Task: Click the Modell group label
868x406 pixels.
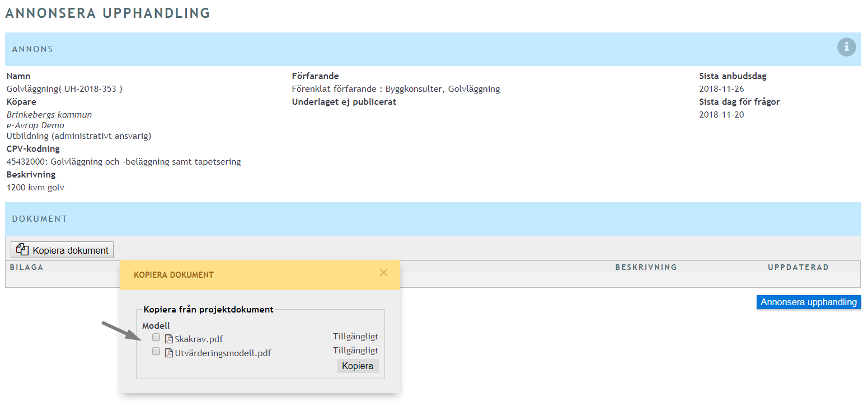Action: point(156,326)
